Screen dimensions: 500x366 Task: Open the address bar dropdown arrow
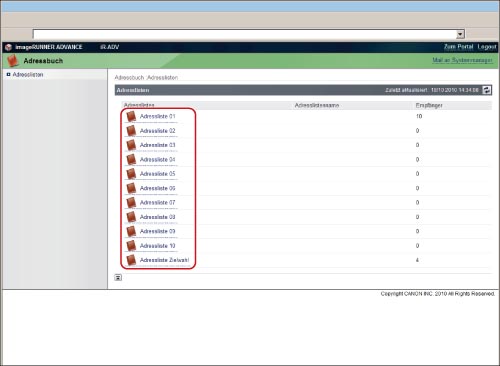[x=460, y=34]
